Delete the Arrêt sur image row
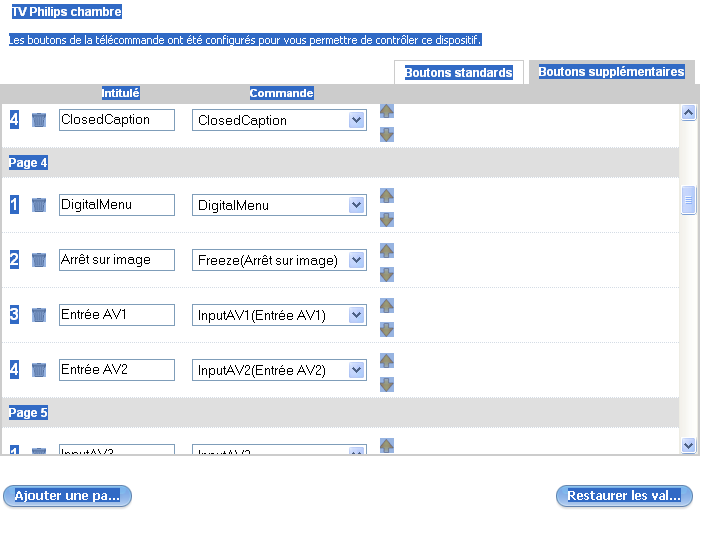 (x=39, y=260)
